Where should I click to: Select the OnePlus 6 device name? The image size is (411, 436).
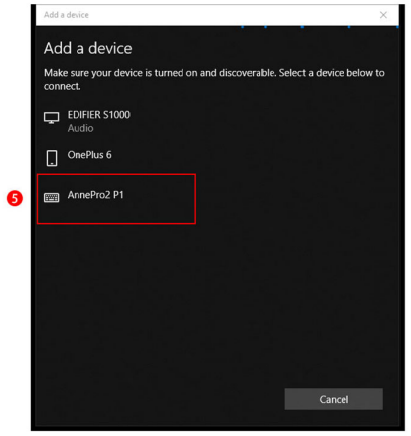click(x=89, y=155)
